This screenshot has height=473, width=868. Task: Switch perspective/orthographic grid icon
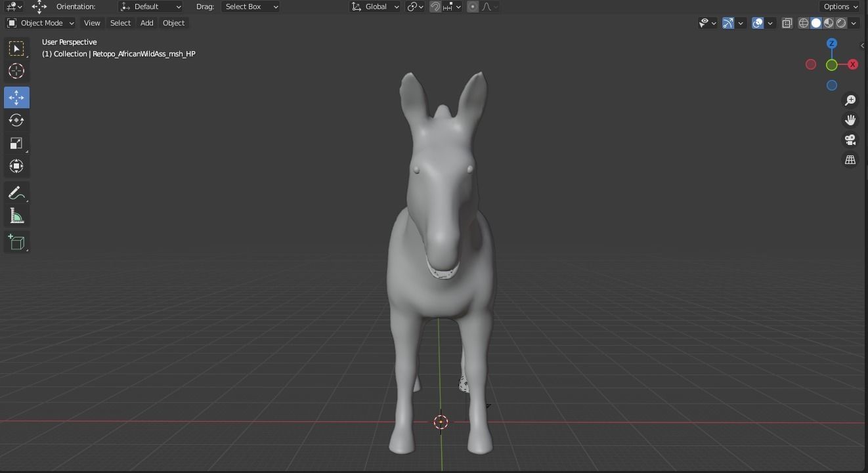tap(850, 160)
